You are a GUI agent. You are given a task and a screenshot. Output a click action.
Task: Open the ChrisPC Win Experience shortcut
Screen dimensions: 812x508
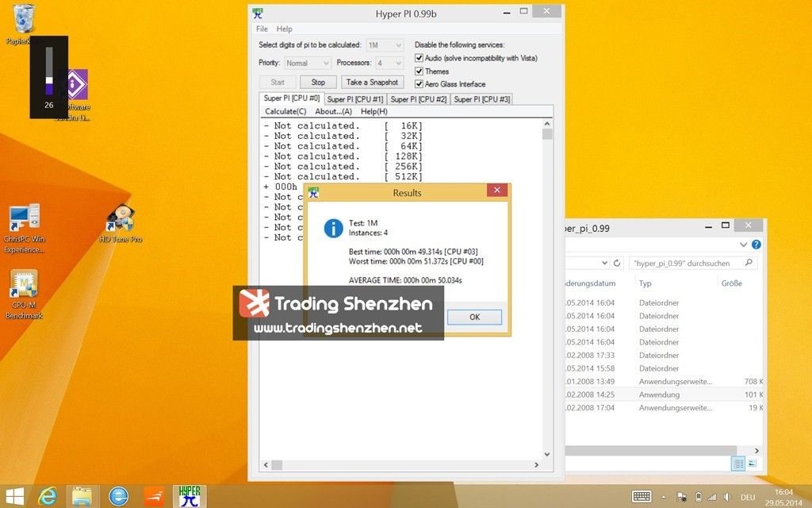(24, 228)
